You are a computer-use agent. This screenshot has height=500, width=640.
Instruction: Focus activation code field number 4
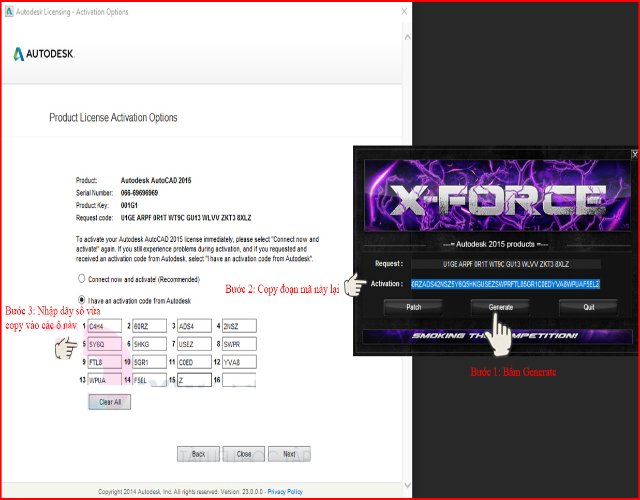click(239, 326)
